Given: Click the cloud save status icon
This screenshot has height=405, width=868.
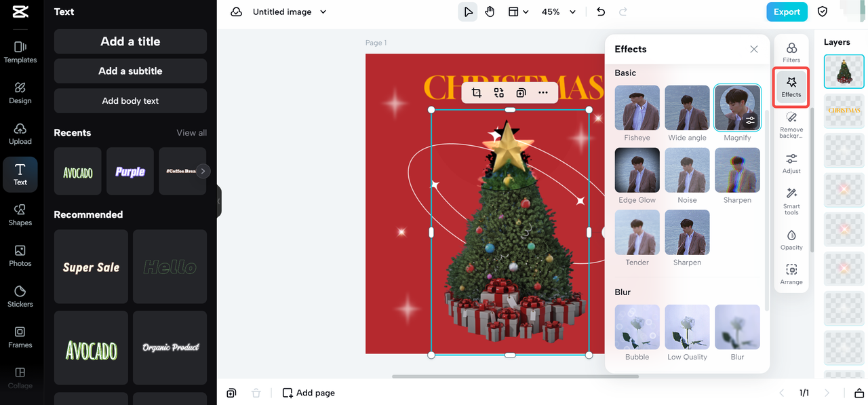Looking at the screenshot, I should (x=236, y=12).
